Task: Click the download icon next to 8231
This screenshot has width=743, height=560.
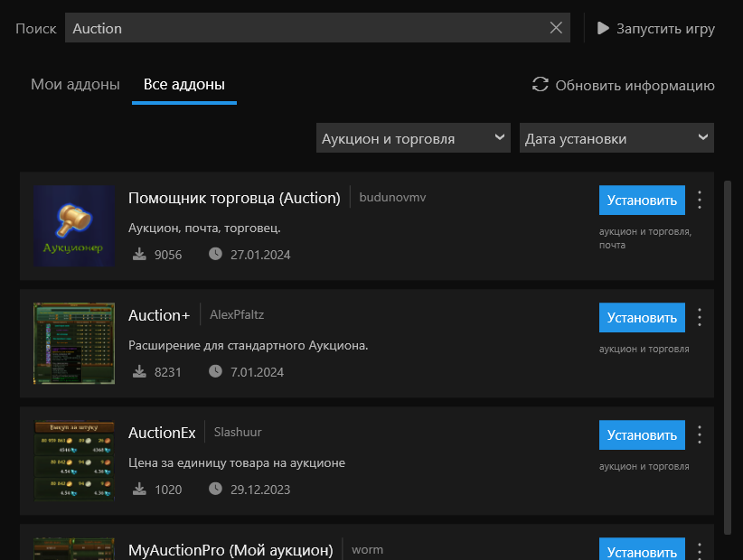Action: [139, 371]
